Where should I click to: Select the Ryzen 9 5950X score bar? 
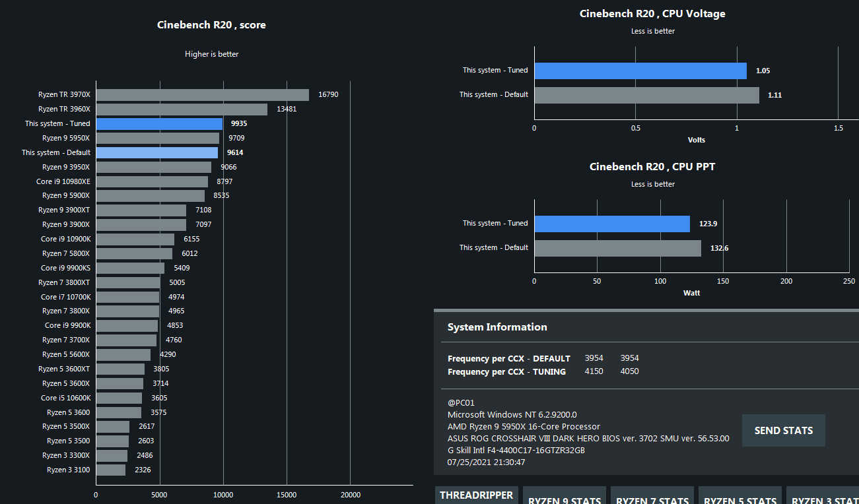[x=158, y=139]
